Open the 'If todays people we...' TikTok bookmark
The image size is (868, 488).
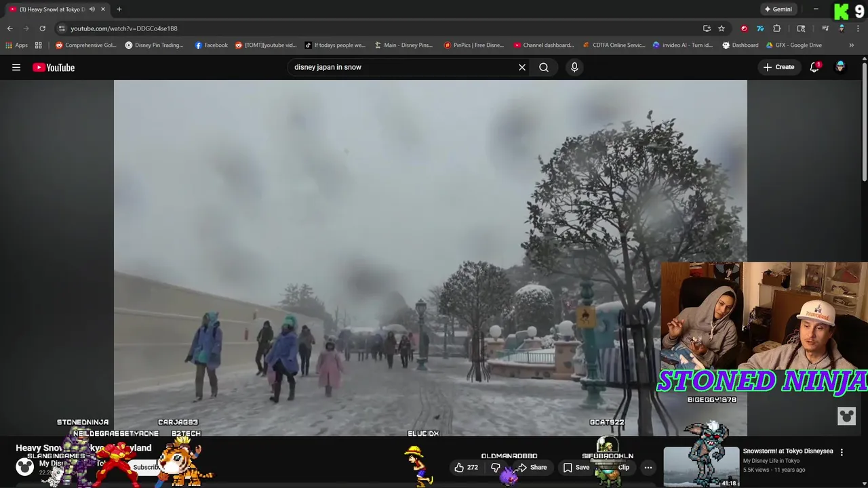click(x=335, y=45)
